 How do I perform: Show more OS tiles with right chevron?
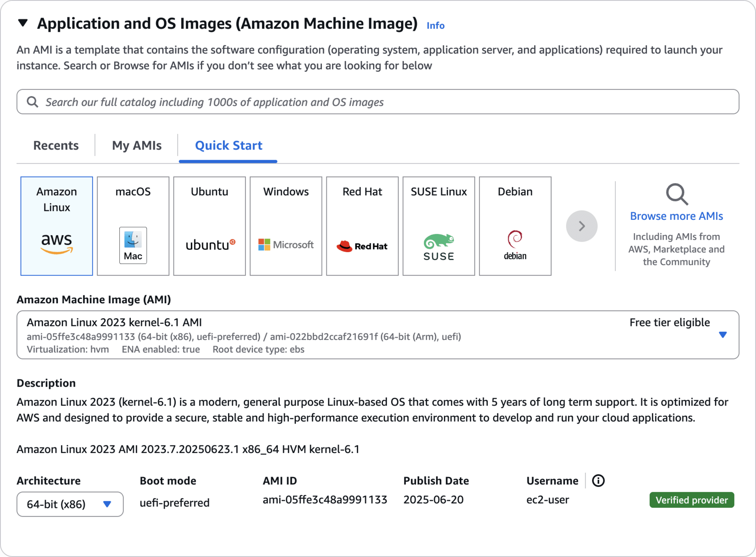581,226
